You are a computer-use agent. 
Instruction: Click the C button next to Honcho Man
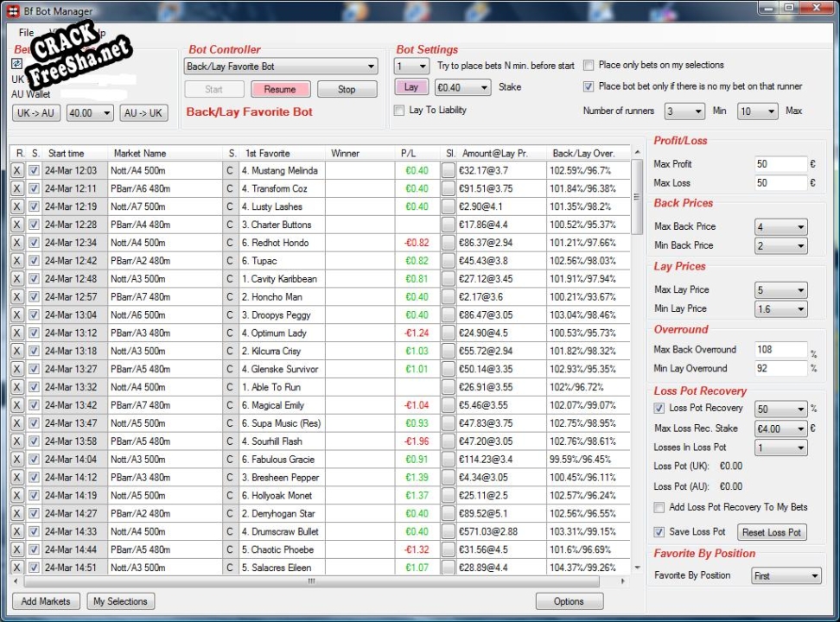[x=230, y=297]
